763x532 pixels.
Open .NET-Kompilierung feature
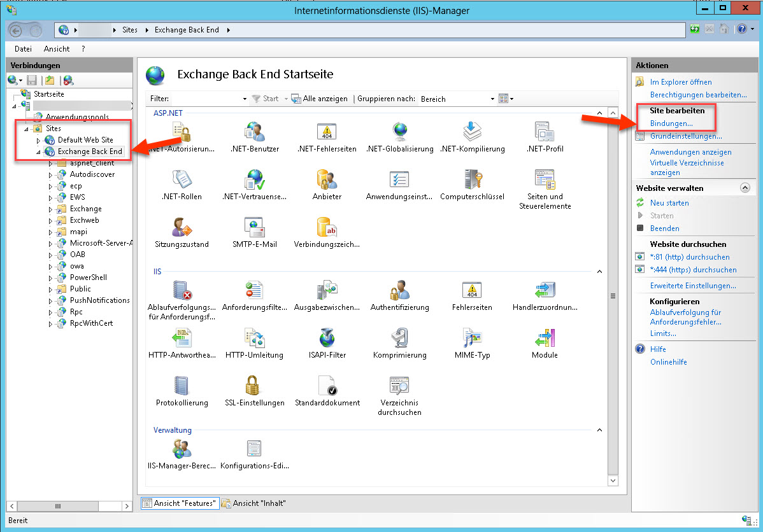tap(472, 137)
